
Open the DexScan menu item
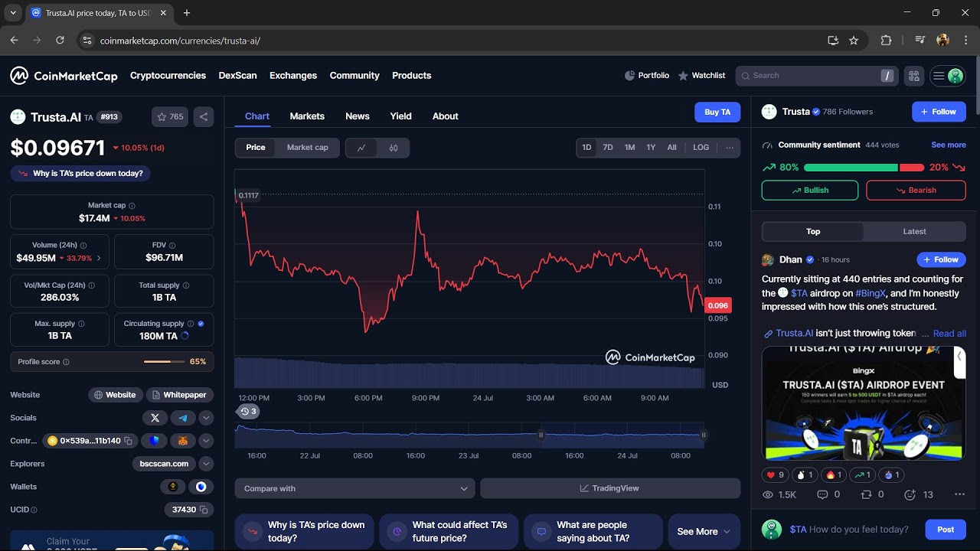tap(237, 76)
